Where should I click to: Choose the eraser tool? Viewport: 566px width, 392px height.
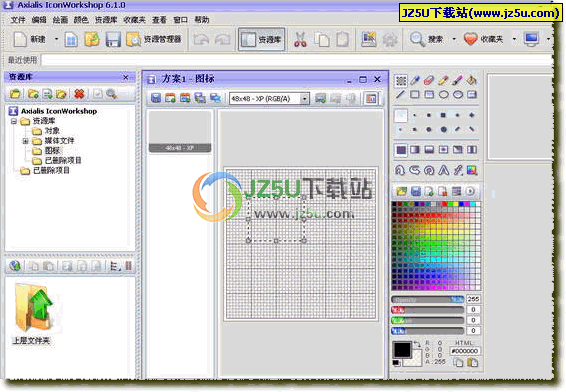tap(429, 80)
